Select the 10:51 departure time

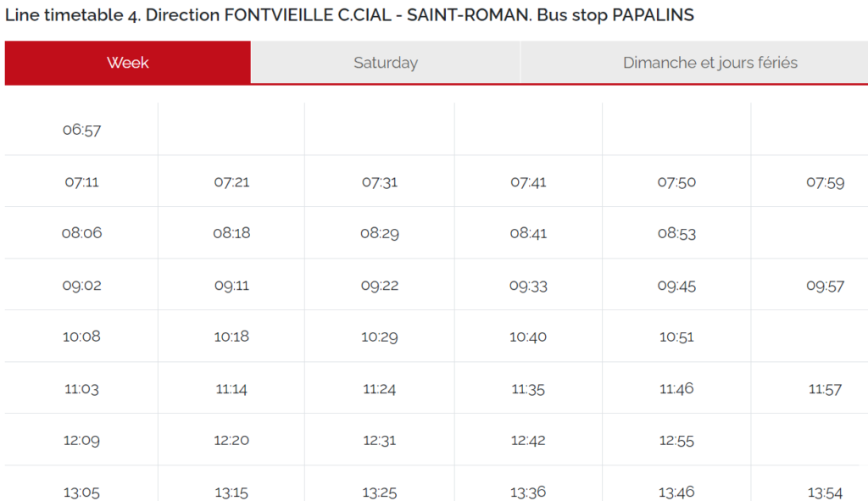[677, 336]
